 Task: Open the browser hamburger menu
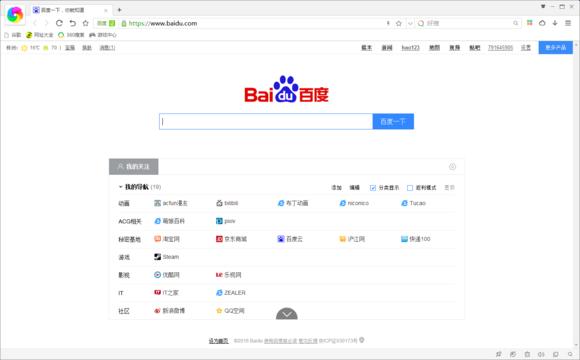click(x=568, y=23)
